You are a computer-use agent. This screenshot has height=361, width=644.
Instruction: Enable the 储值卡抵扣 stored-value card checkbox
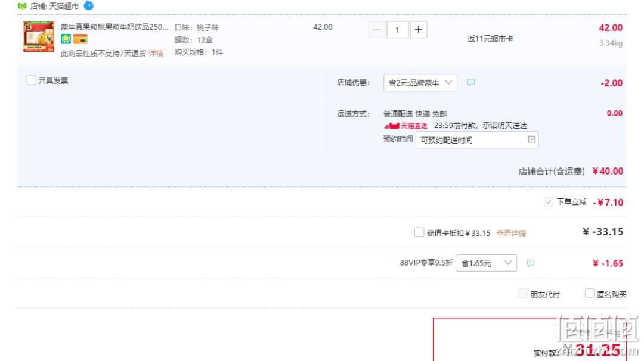coord(419,232)
